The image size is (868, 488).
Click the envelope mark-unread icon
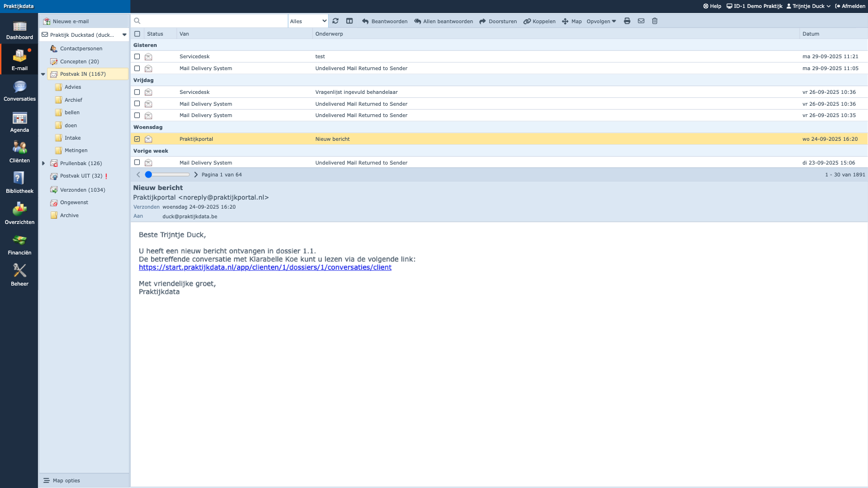[641, 21]
